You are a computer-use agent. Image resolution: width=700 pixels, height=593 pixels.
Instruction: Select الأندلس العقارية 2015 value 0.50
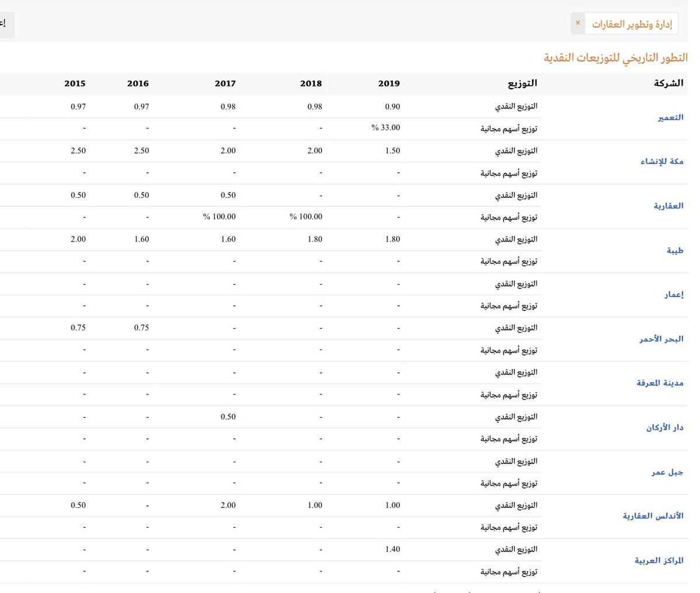pos(78,505)
